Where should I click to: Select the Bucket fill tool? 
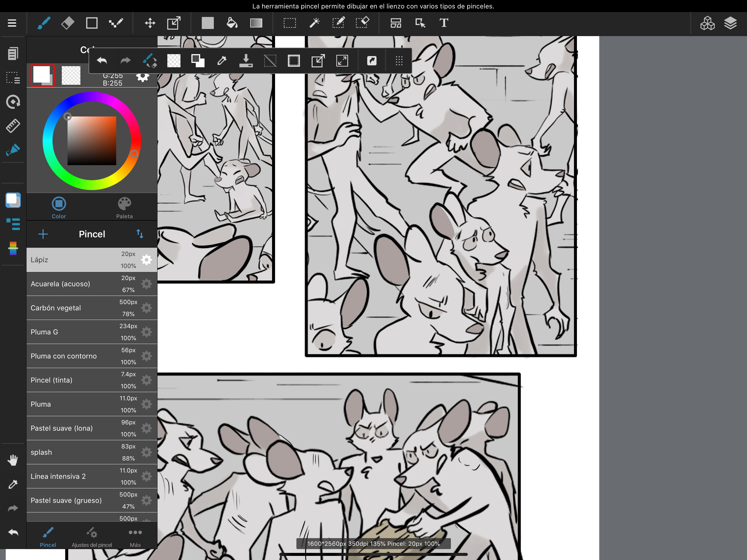pos(232,23)
